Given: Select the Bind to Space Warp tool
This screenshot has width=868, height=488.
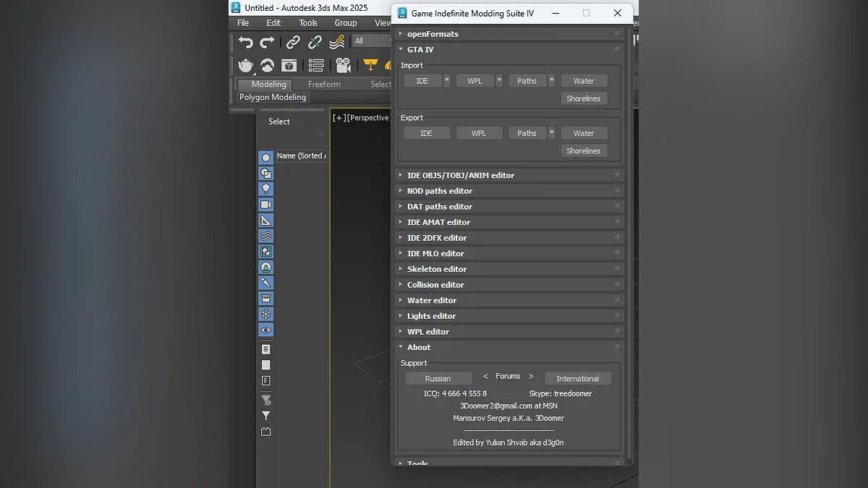Looking at the screenshot, I should (x=336, y=42).
